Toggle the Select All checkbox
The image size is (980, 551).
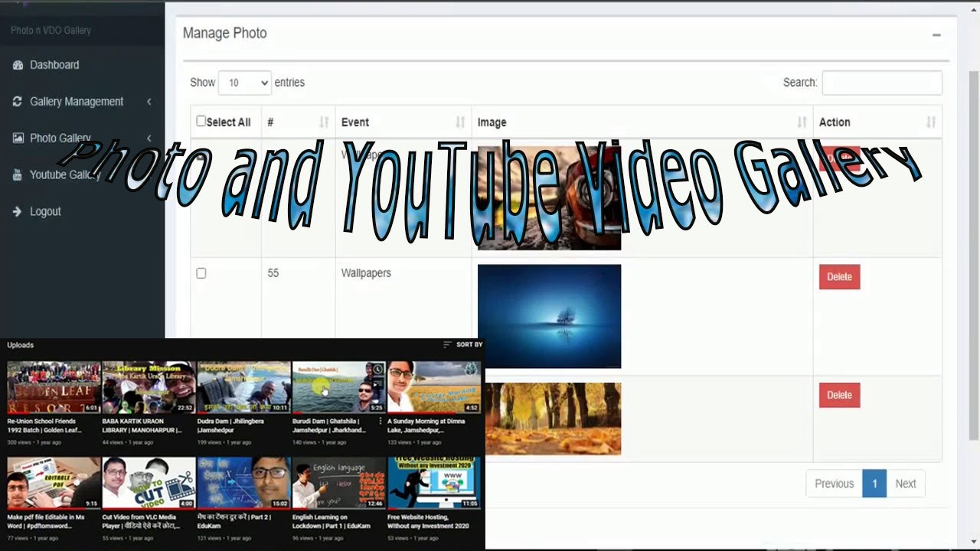point(201,121)
